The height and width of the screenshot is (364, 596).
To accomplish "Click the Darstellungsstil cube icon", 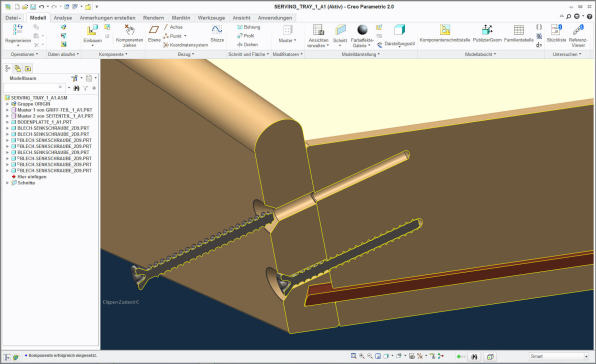I will click(x=399, y=30).
